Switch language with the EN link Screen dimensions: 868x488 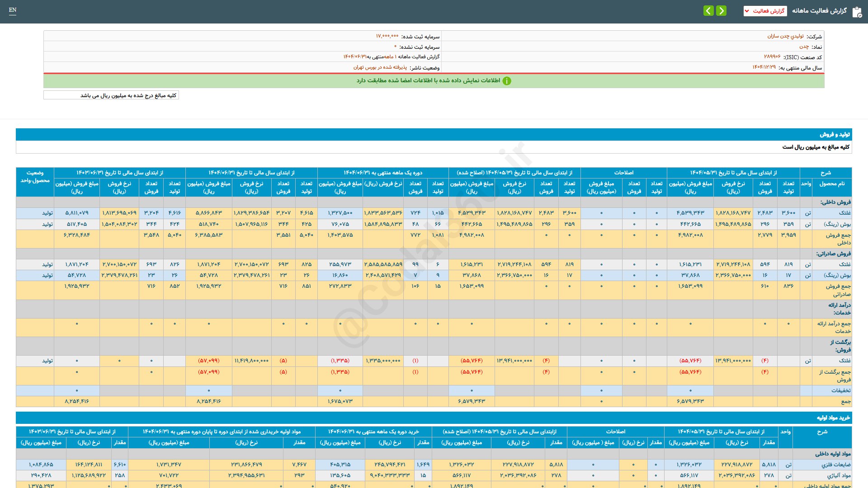(x=13, y=10)
